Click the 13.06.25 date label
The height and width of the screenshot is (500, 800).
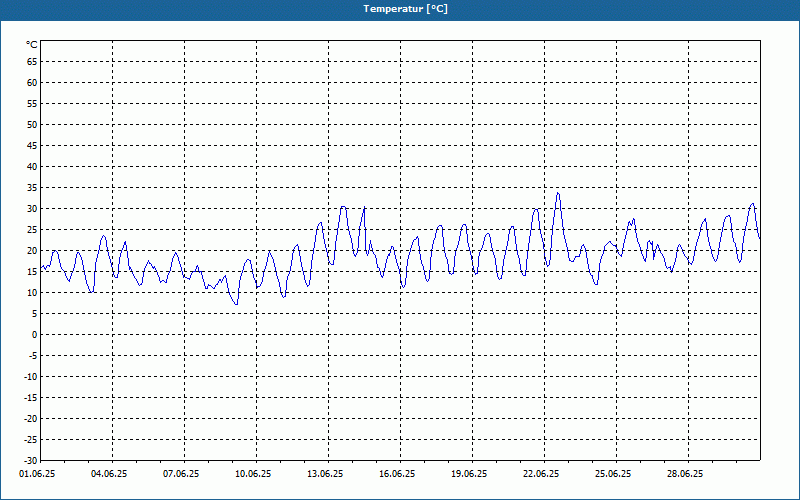pos(325,474)
